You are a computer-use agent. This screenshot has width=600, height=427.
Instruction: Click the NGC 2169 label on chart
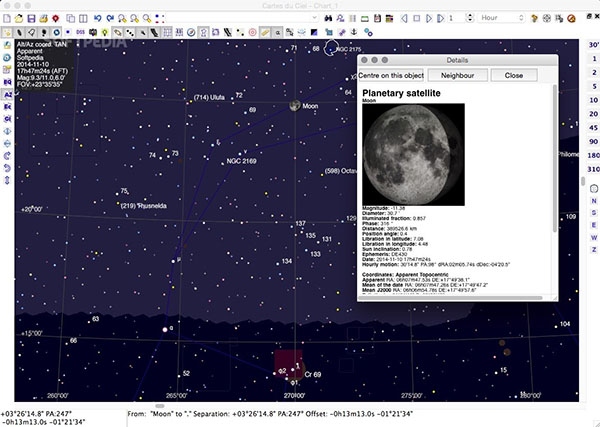[x=241, y=161]
